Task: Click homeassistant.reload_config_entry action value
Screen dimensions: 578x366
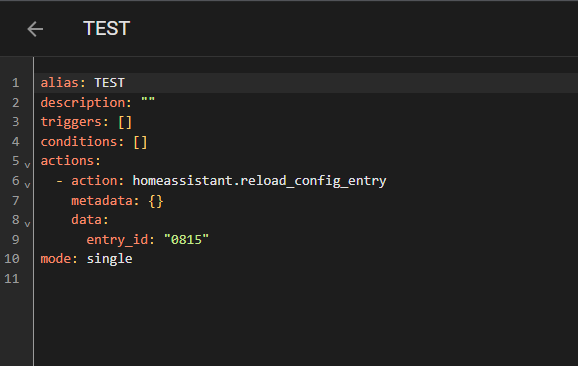Action: (x=259, y=181)
